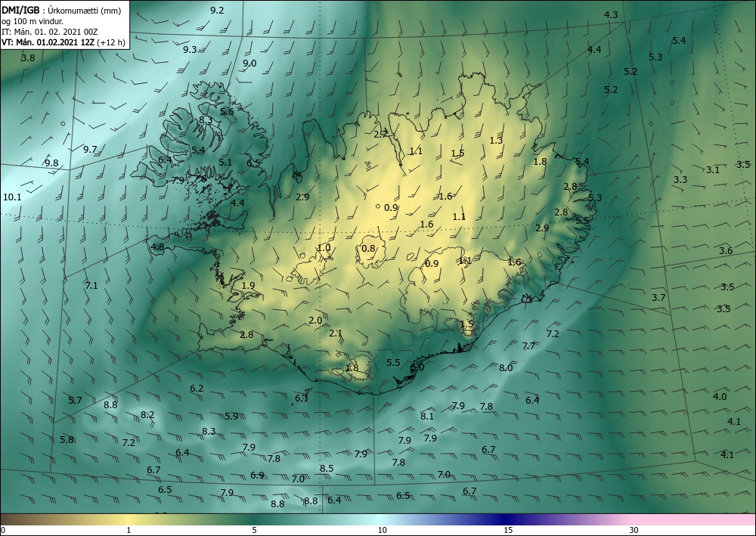Click the 9.0 value on the map
Screen dimensions: 756x536
click(x=249, y=64)
